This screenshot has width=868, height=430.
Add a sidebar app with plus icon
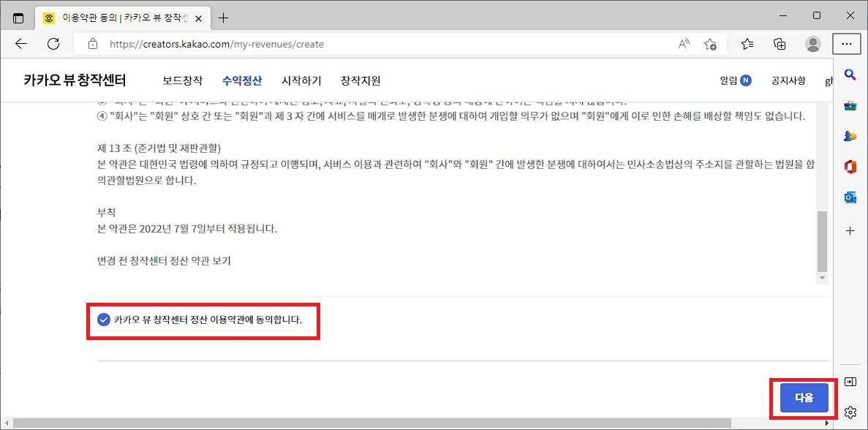point(850,231)
